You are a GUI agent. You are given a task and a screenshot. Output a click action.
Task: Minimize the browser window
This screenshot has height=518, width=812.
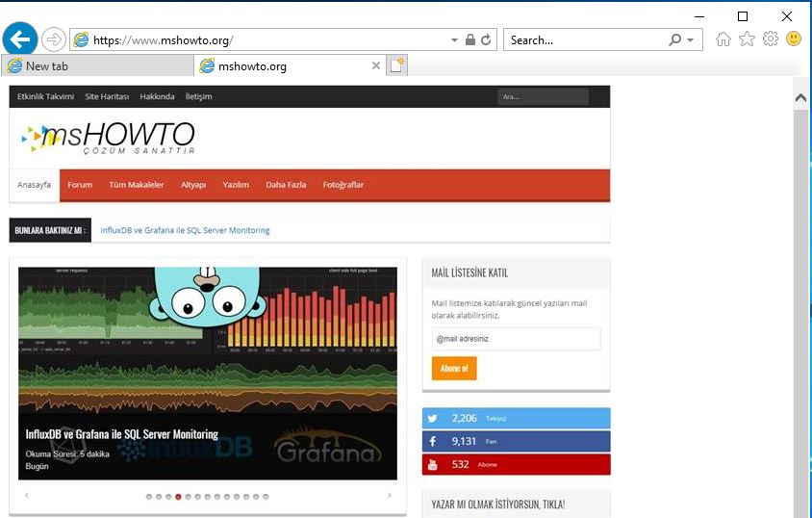[x=699, y=16]
